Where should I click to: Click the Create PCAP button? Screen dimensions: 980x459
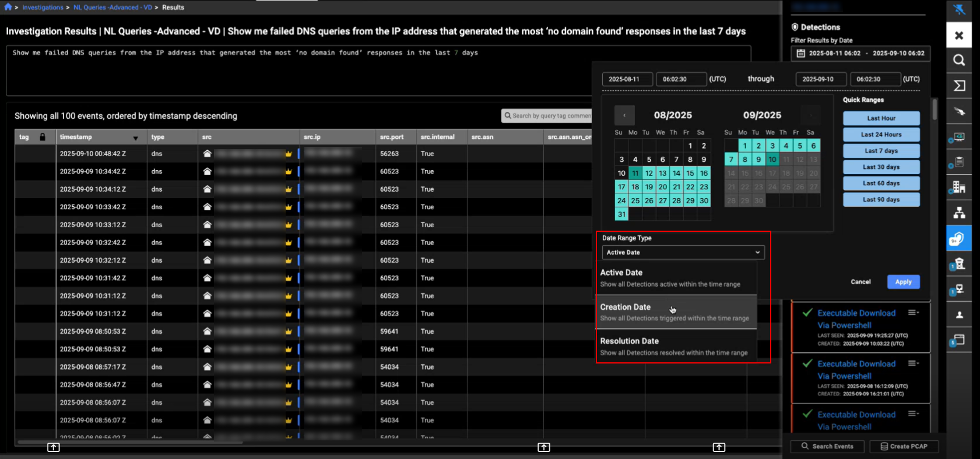pyautogui.click(x=904, y=446)
